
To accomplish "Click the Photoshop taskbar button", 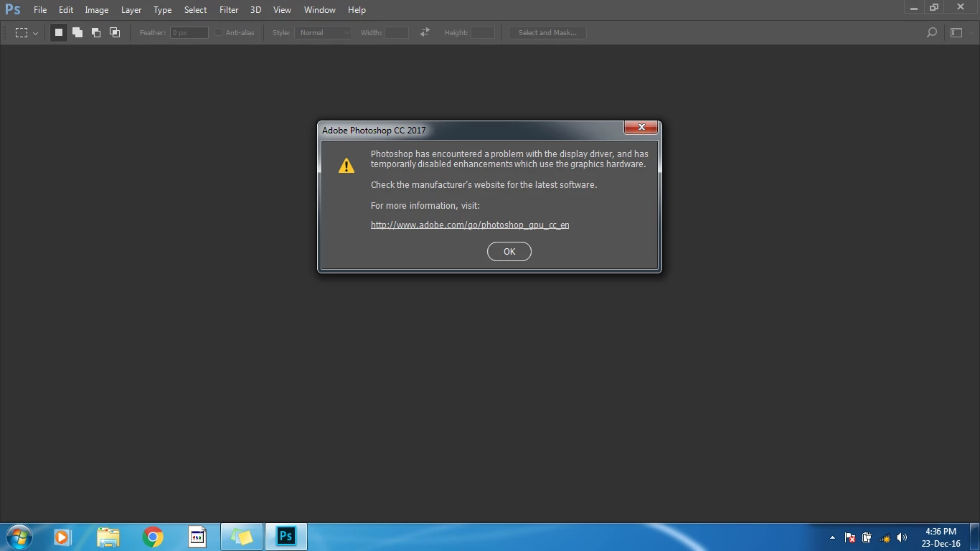I will tap(286, 537).
